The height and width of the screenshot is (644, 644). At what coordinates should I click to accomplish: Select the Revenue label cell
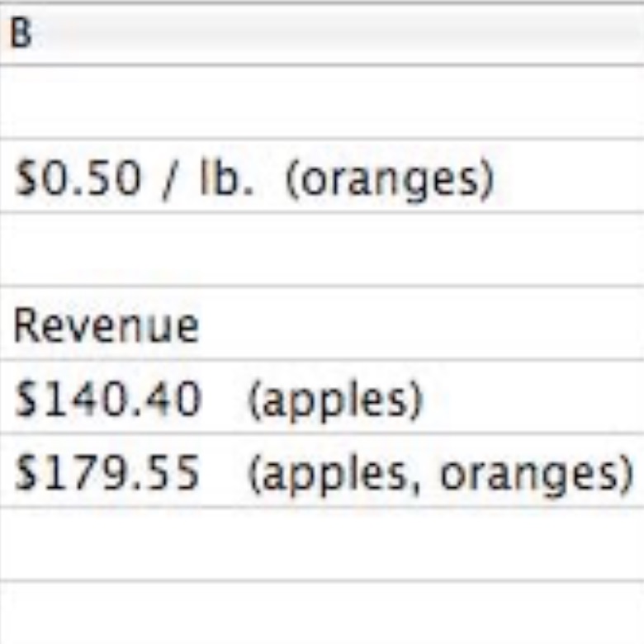(322, 323)
